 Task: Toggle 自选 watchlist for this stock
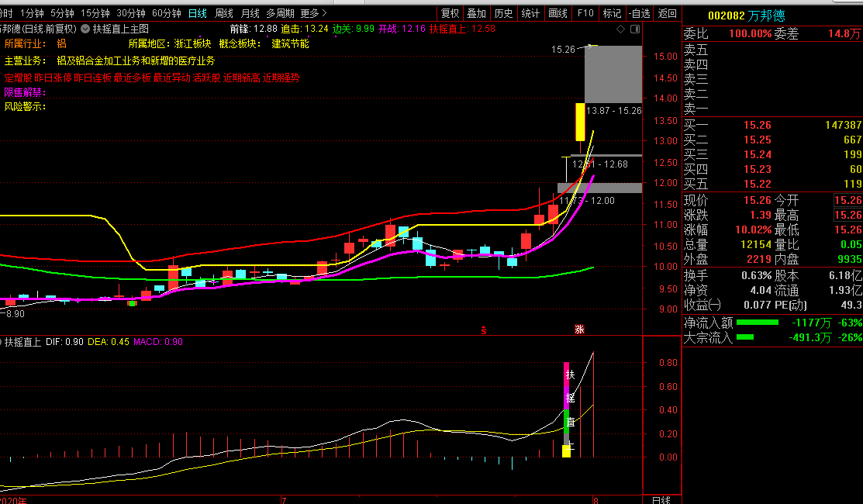point(639,13)
